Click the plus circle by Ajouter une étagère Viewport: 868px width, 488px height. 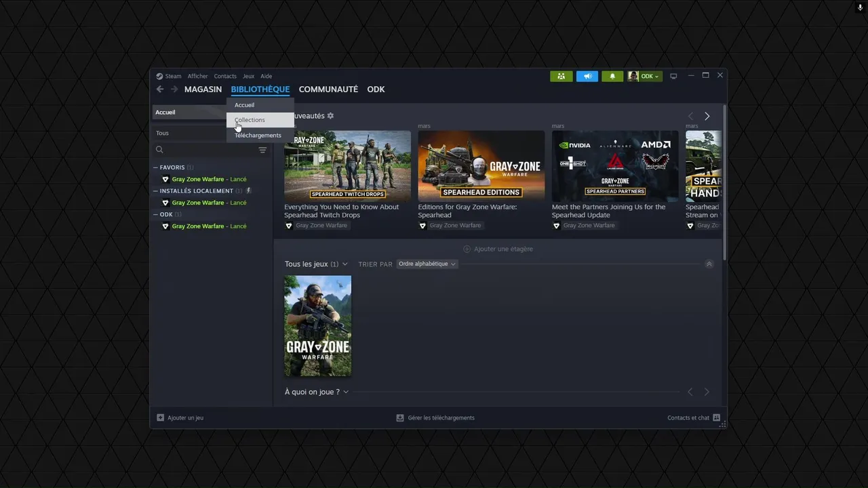(x=467, y=249)
